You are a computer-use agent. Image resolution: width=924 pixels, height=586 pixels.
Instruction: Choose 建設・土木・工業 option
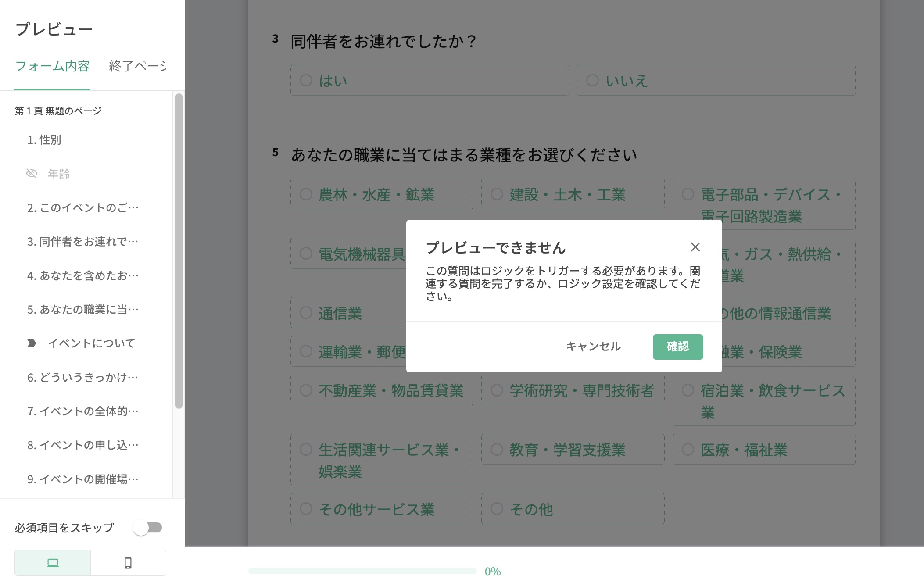573,194
